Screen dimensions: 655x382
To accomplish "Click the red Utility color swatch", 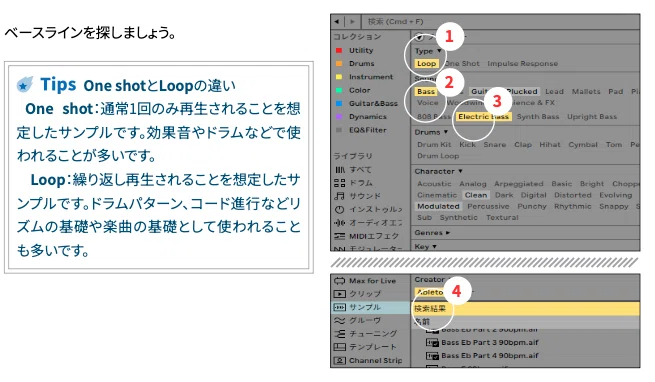I will point(339,50).
